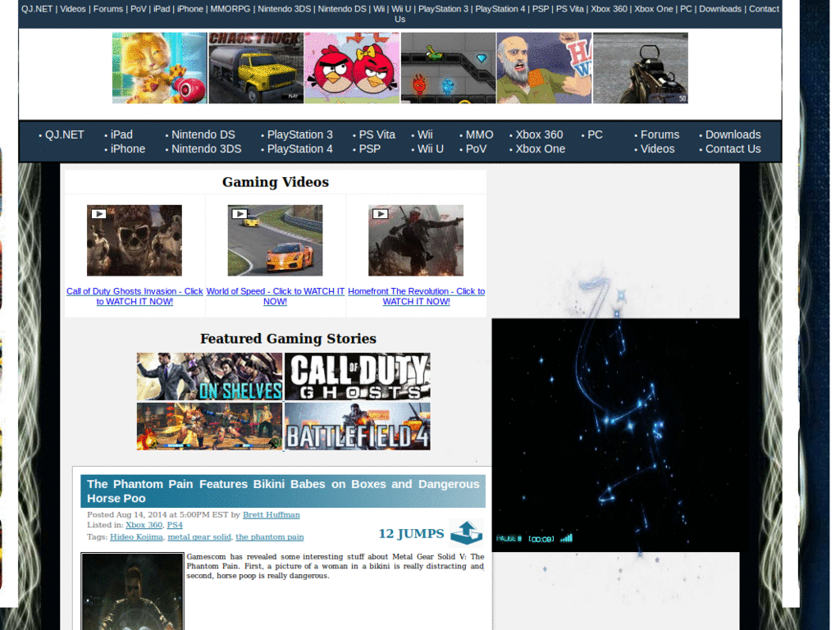The image size is (840, 630).
Task: Open Contact Us in main navigation
Action: (x=733, y=149)
